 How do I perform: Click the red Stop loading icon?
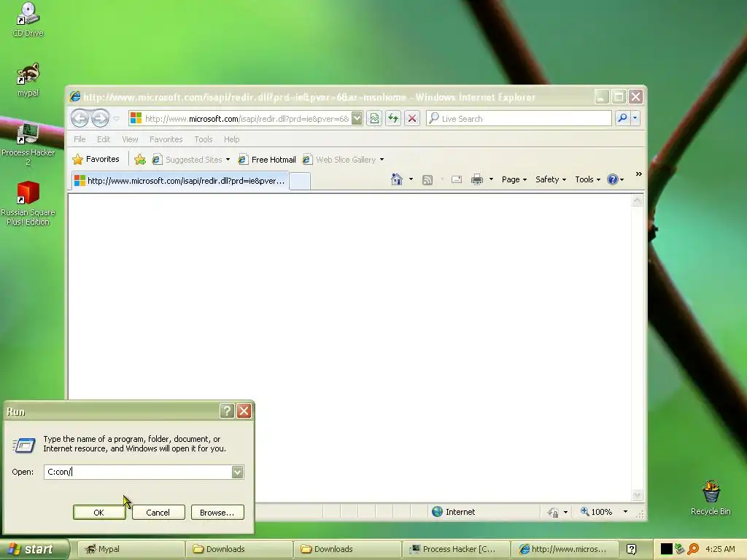[x=412, y=118]
